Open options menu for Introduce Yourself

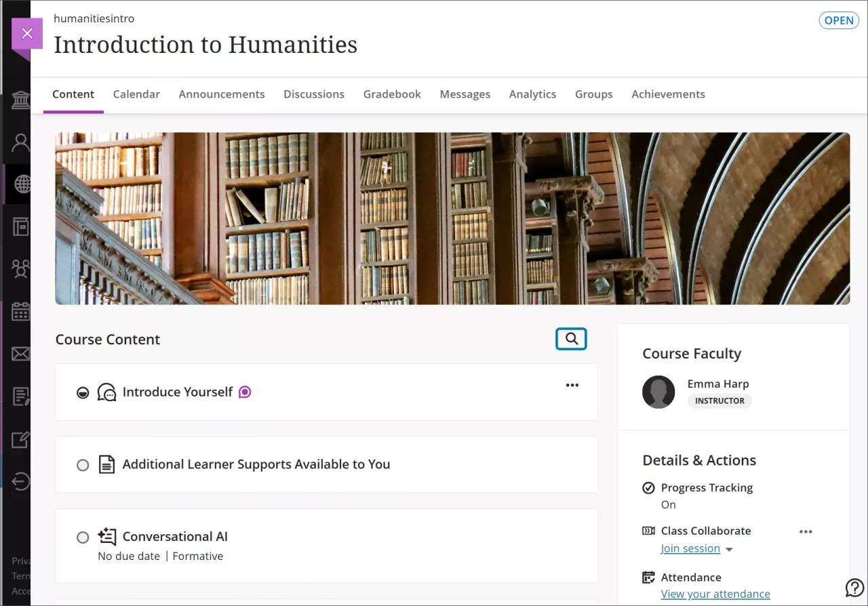tap(572, 385)
